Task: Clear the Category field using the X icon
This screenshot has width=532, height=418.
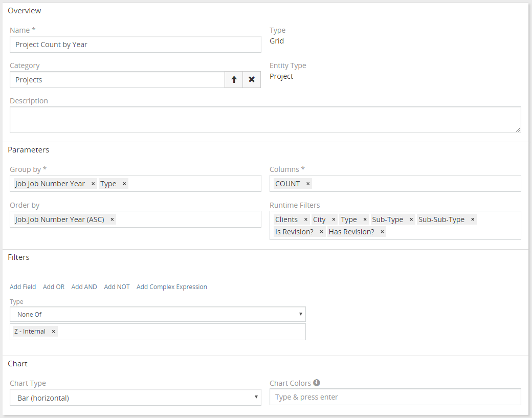Action: (252, 79)
